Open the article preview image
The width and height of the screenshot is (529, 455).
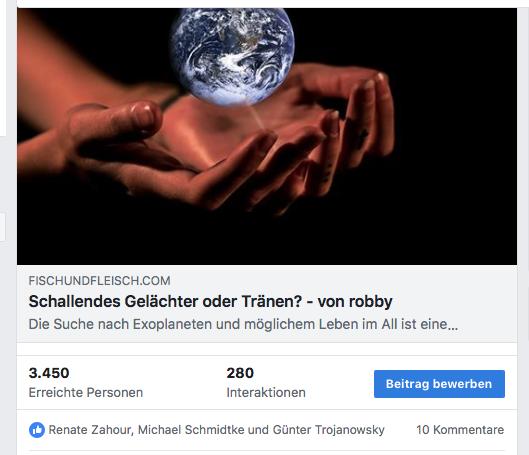[x=267, y=137]
